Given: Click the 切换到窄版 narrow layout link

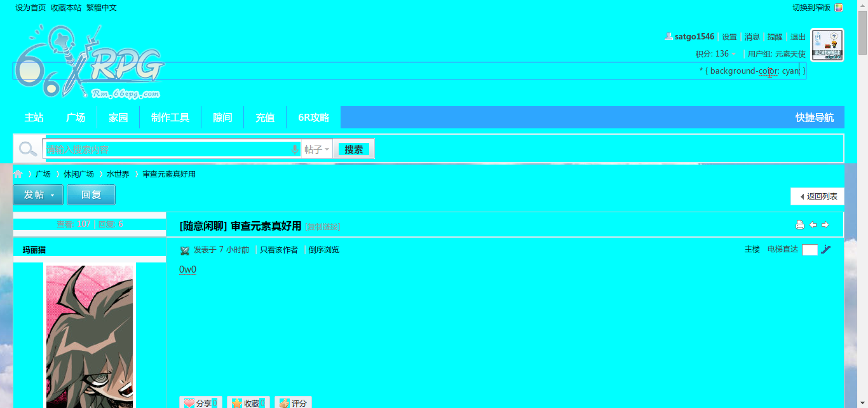Looking at the screenshot, I should point(811,8).
